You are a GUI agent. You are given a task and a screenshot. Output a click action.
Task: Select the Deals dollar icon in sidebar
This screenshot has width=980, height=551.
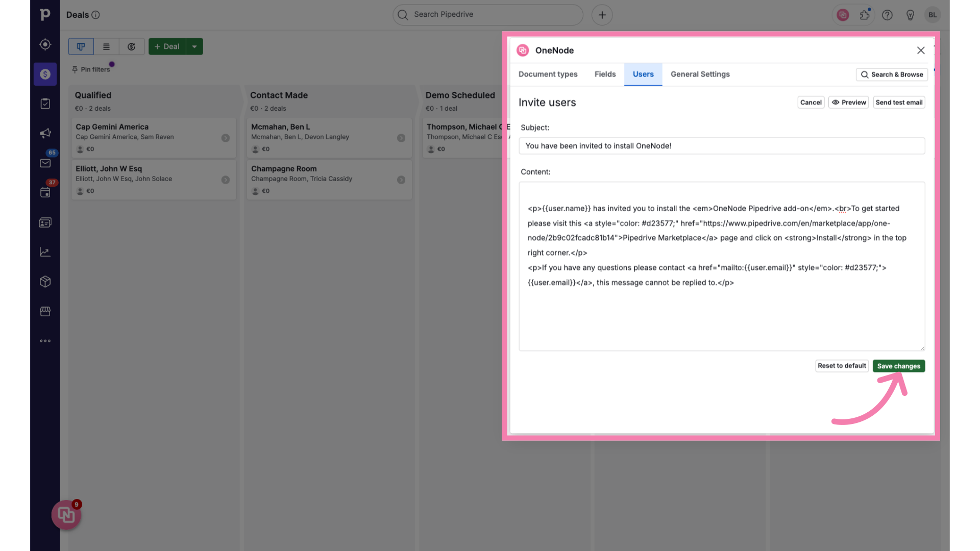[x=45, y=74]
